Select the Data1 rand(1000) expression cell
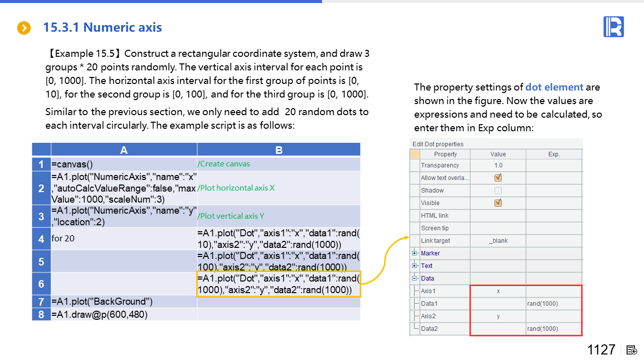644x362 pixels. [553, 304]
